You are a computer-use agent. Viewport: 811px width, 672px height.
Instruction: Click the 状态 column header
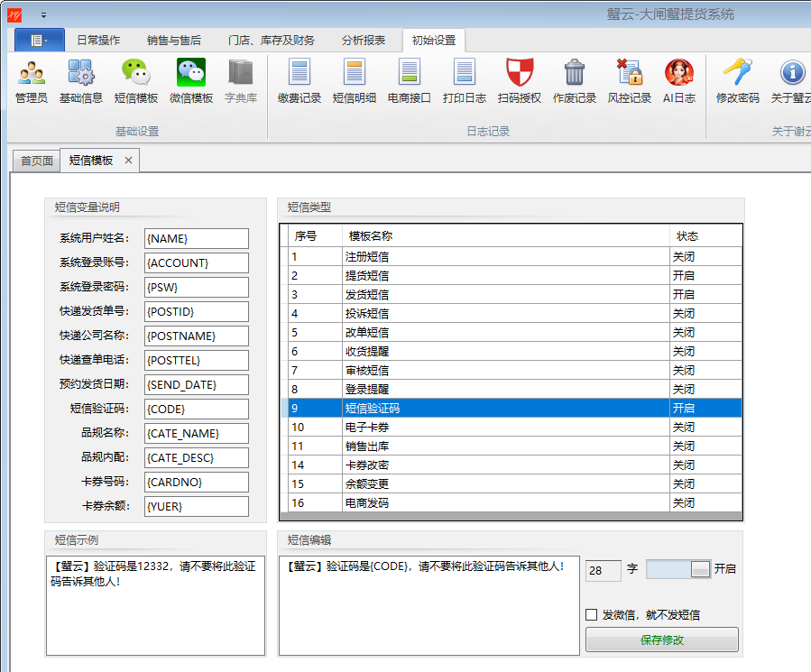(705, 236)
